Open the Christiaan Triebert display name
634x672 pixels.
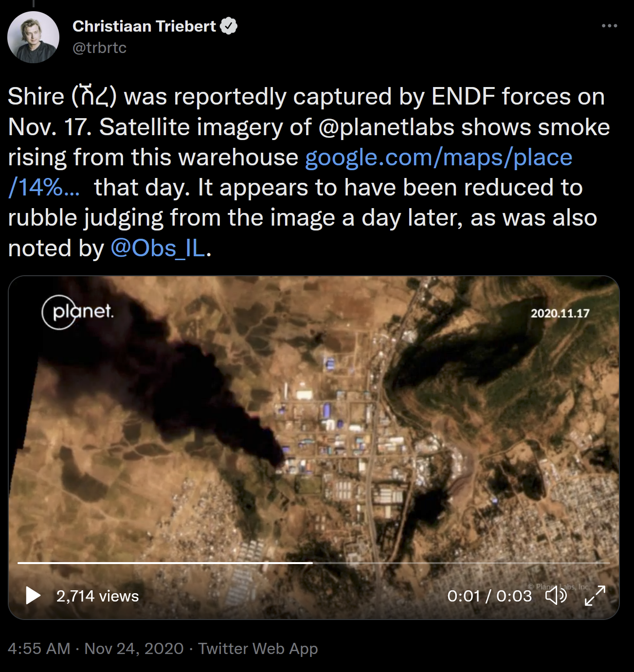click(x=144, y=26)
